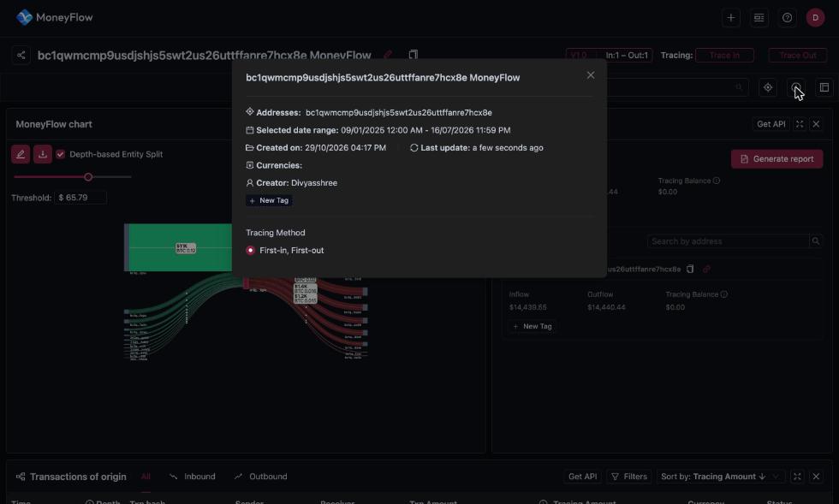Viewport: 839px width, 504px height.
Task: Switch to the Inbound tab
Action: coord(192,477)
